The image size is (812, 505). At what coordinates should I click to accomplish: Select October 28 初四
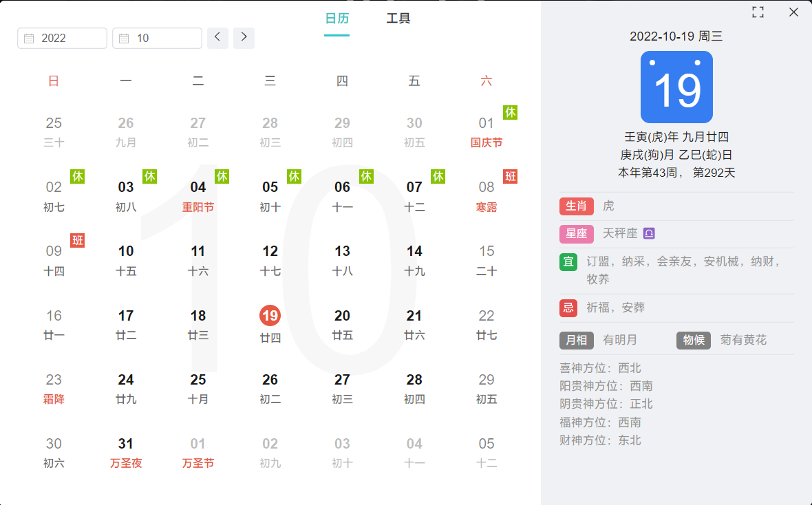click(x=414, y=389)
